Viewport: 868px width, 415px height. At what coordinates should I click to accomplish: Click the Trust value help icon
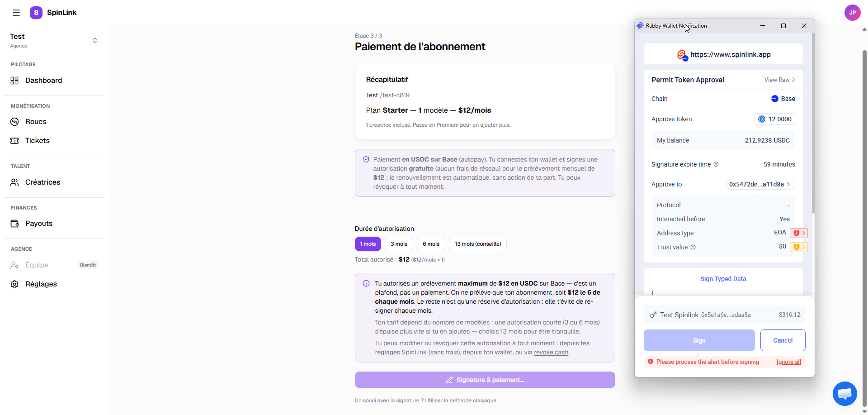(x=693, y=247)
